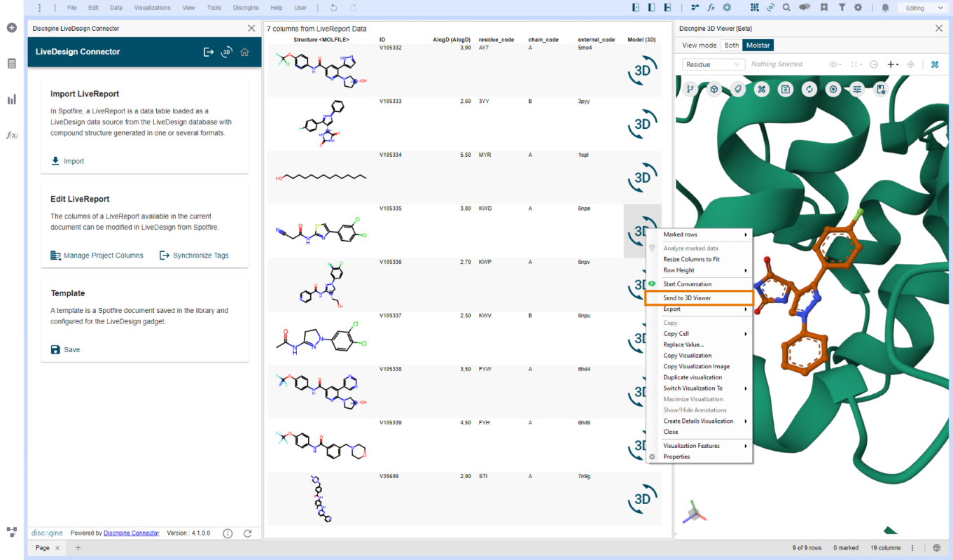Screen dimensions: 953x560
Task: Click the data relations icon in top toolbar
Action: tap(695, 8)
